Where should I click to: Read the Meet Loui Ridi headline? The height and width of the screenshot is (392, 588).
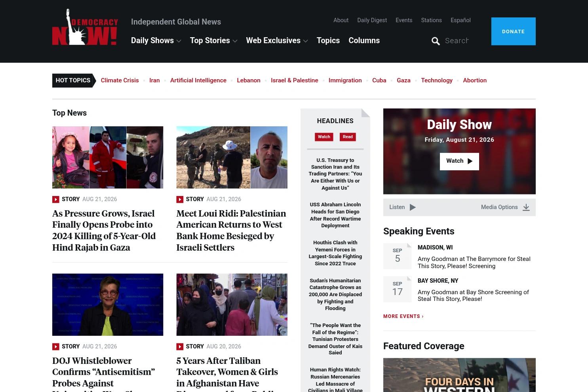(231, 230)
